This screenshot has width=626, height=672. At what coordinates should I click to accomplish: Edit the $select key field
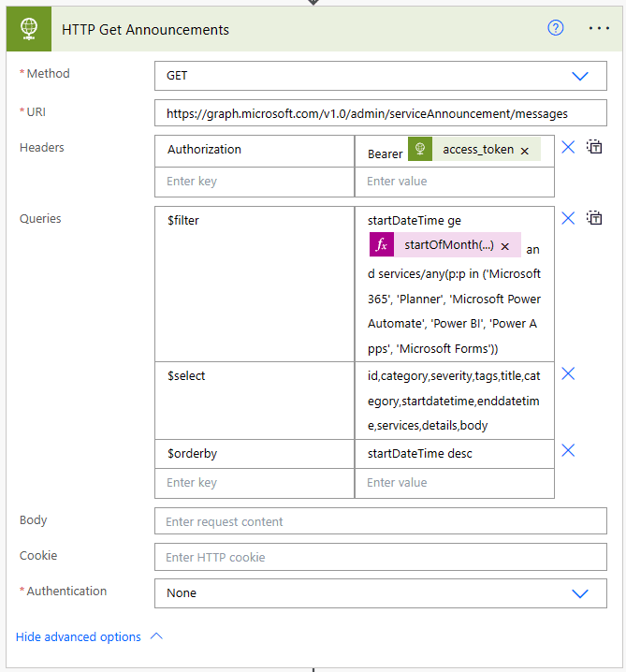click(255, 401)
